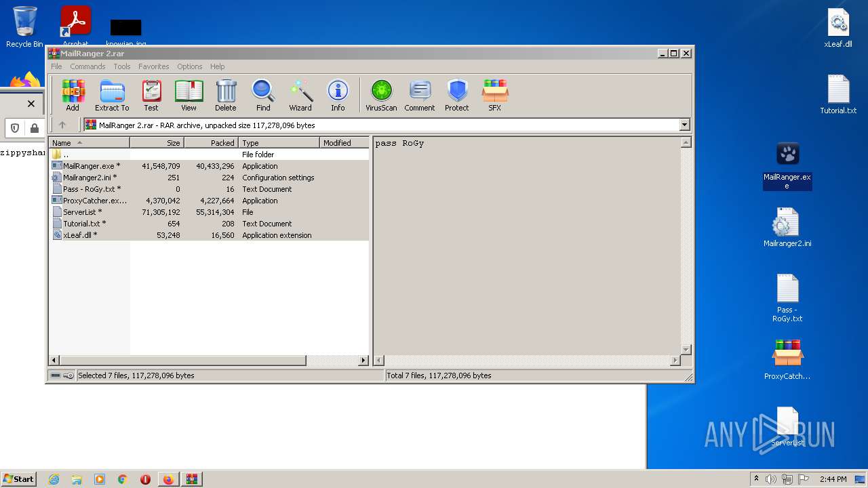Select Recycle Bin desktop icon
This screenshot has width=868, height=488.
[x=24, y=27]
